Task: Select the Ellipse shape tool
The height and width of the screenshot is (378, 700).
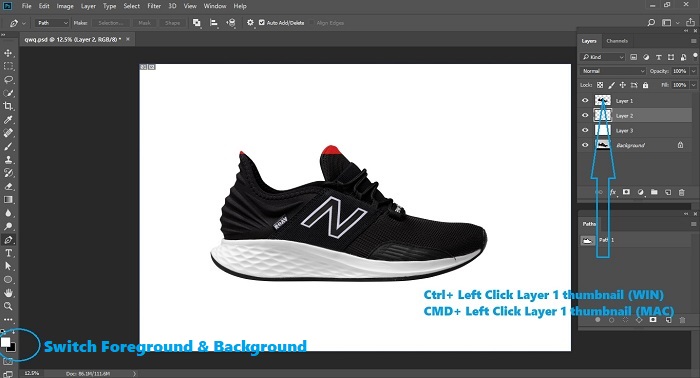Action: coord(8,280)
